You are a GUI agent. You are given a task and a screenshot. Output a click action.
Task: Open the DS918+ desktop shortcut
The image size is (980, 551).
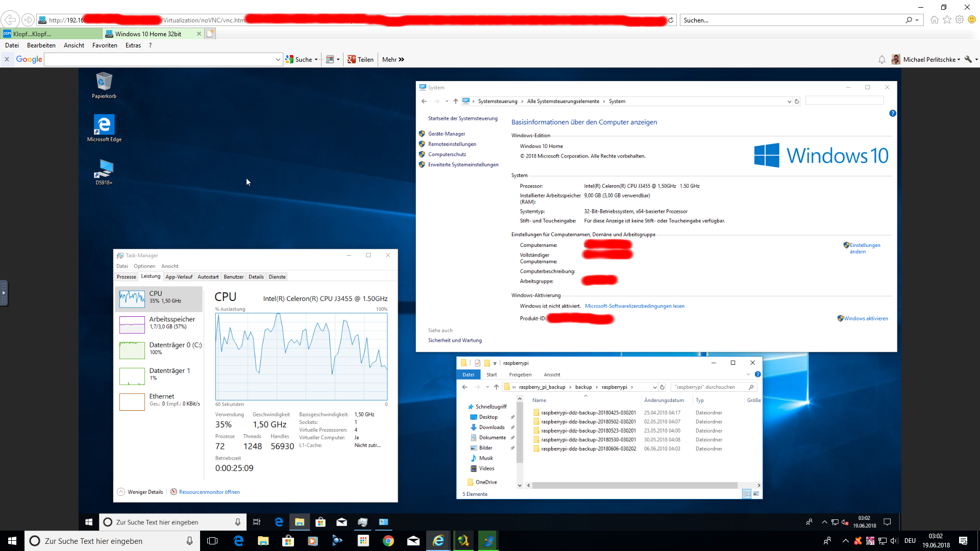104,171
